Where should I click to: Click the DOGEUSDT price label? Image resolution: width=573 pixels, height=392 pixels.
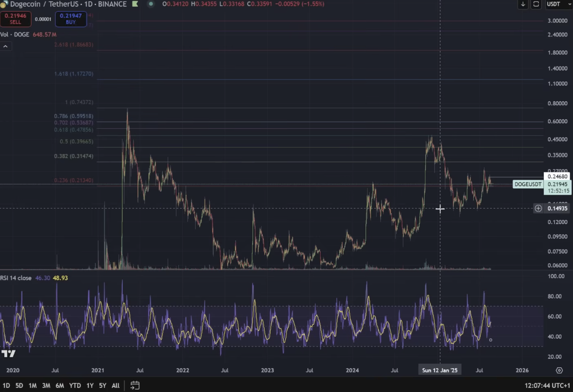click(528, 184)
